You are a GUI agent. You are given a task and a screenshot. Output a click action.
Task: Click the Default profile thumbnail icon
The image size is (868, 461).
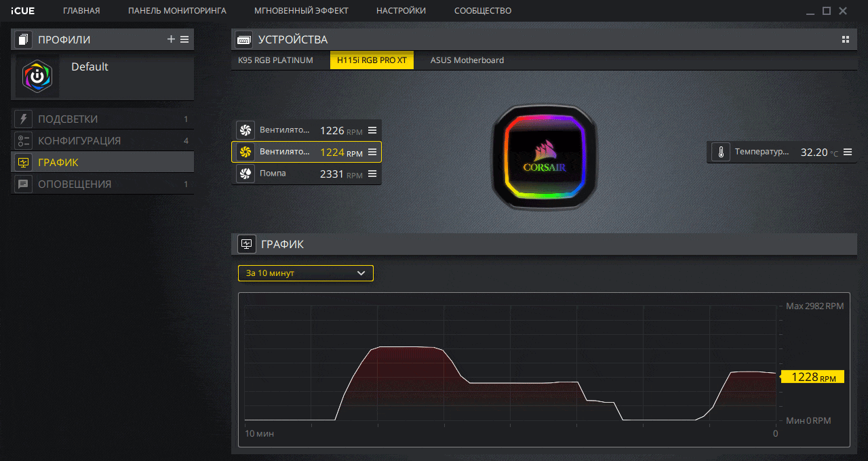pyautogui.click(x=37, y=77)
